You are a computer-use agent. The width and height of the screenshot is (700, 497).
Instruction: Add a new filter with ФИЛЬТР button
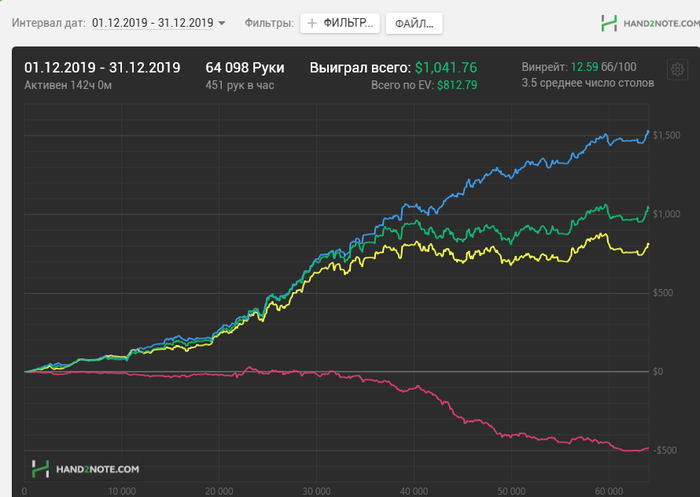point(340,23)
